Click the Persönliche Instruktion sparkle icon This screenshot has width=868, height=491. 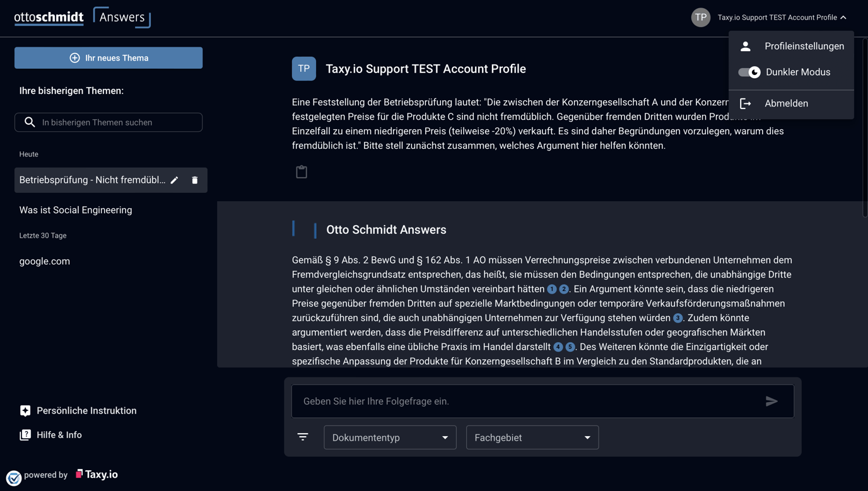(25, 410)
